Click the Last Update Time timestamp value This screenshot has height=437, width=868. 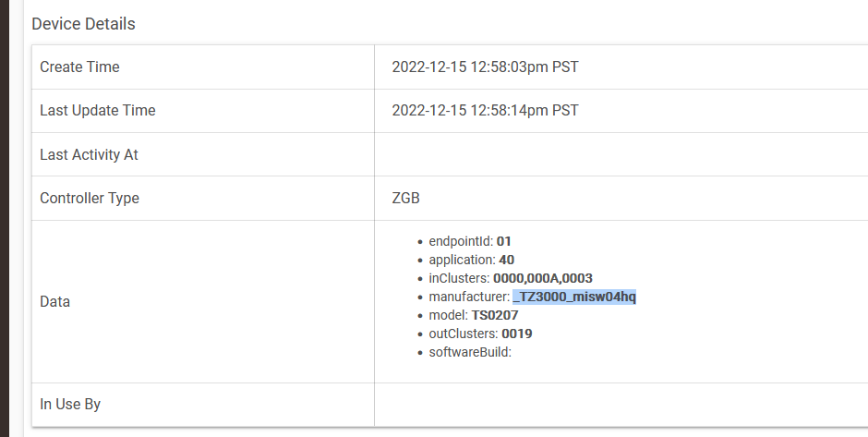coord(485,111)
